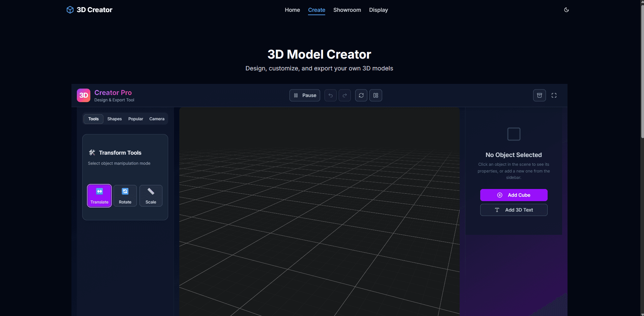This screenshot has height=316, width=644.
Task: Click the page scrollbar on the right
Action: pyautogui.click(x=642, y=67)
